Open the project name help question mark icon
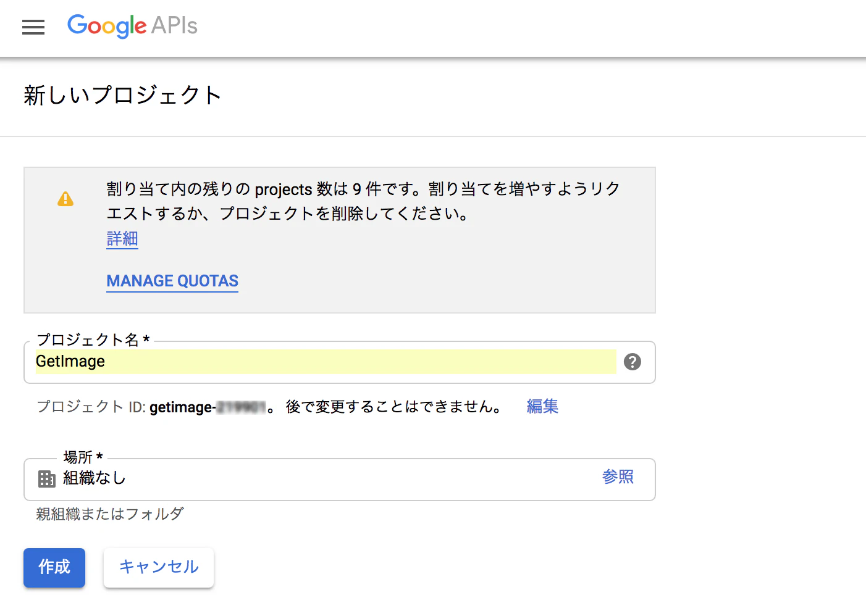 632,362
